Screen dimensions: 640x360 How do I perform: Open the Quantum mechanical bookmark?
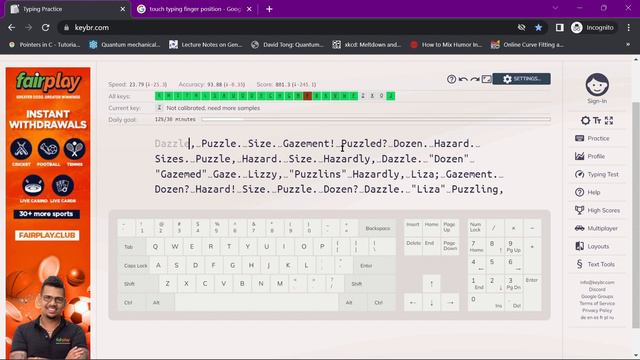click(125, 44)
